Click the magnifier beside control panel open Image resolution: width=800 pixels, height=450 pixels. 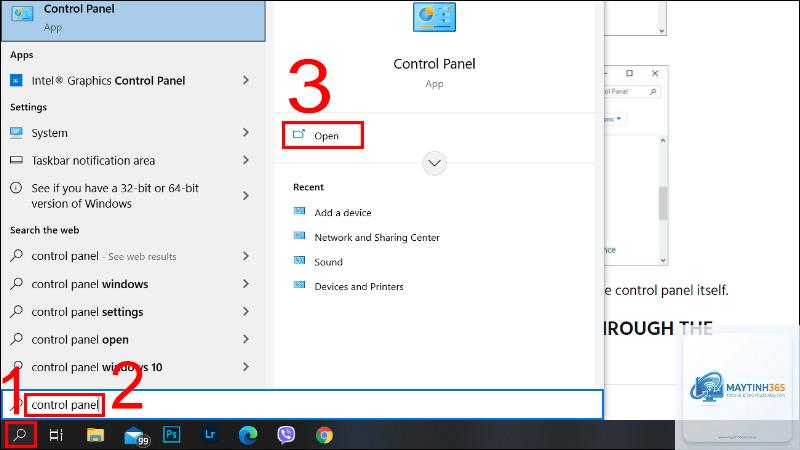click(17, 338)
